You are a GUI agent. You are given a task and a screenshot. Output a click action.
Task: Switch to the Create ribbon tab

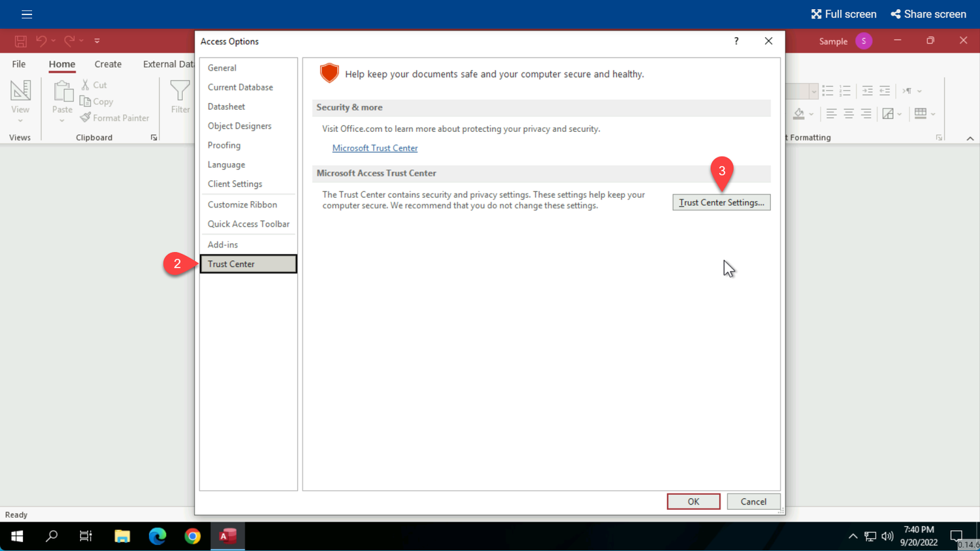coord(108,64)
